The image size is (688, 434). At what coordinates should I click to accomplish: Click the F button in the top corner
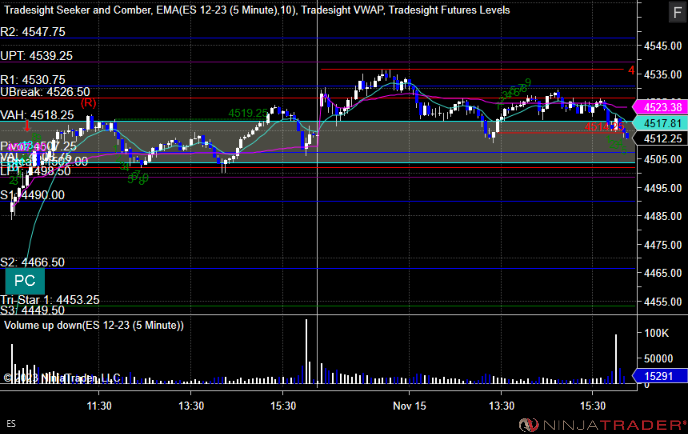(x=677, y=12)
